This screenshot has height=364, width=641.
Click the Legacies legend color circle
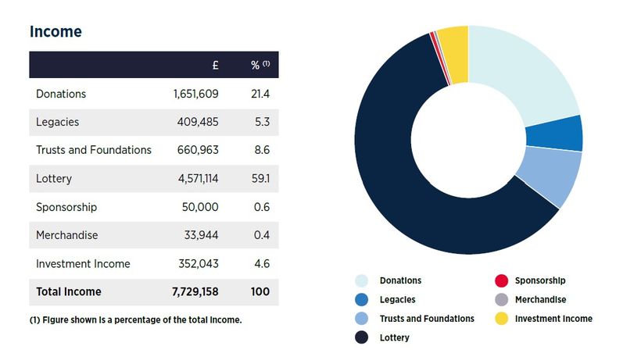click(362, 299)
